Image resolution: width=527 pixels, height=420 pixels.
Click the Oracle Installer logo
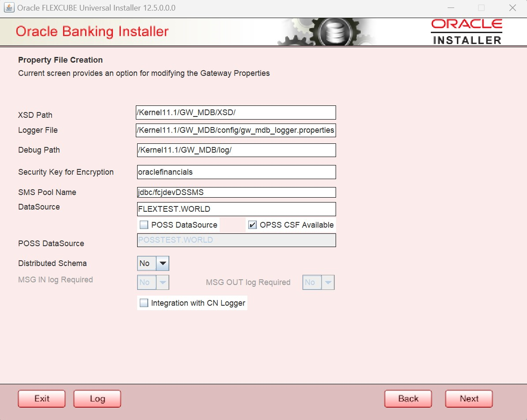tap(467, 32)
